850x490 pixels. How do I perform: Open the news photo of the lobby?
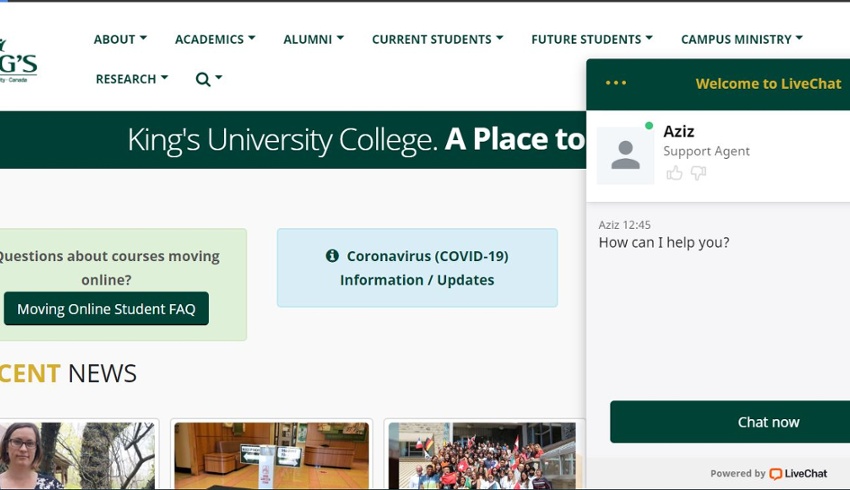[x=271, y=455]
